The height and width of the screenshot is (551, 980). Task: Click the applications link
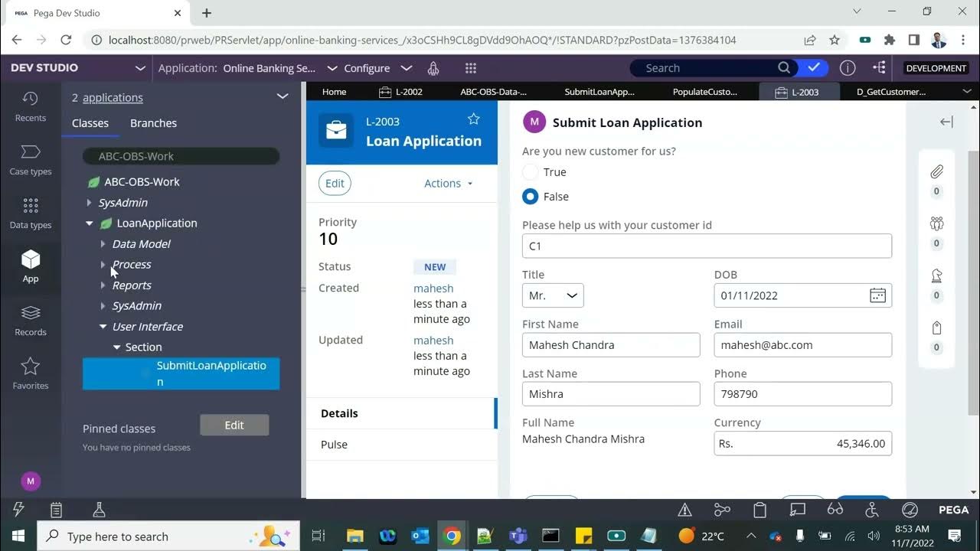(x=113, y=97)
